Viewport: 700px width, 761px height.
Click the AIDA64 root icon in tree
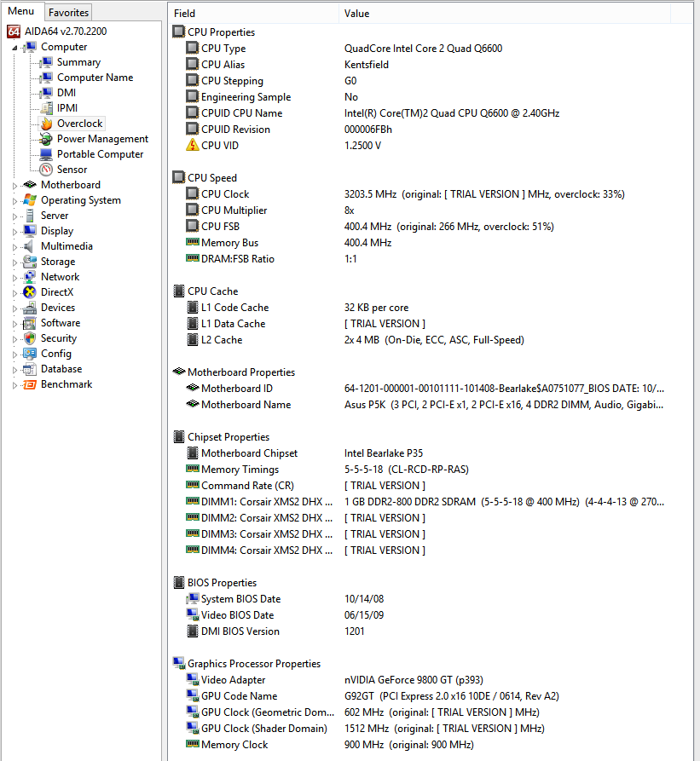pyautogui.click(x=14, y=32)
